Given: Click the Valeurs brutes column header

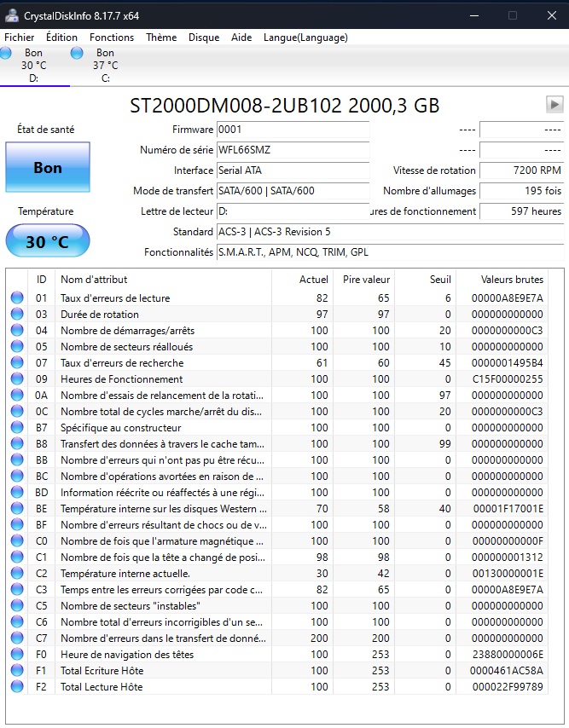Looking at the screenshot, I should [x=502, y=280].
